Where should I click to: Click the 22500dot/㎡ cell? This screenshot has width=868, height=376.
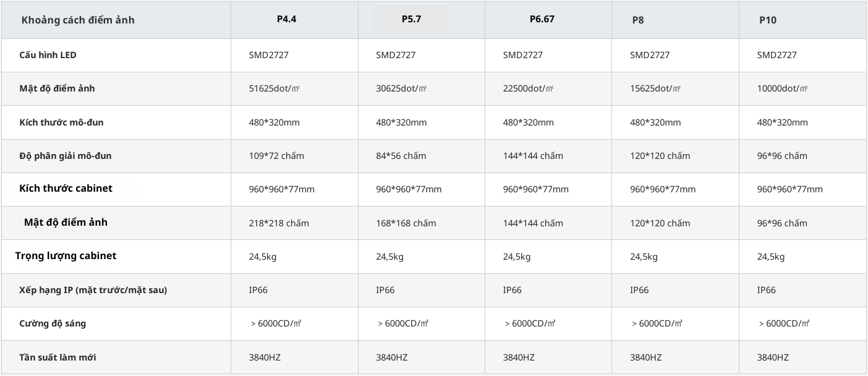pos(528,88)
